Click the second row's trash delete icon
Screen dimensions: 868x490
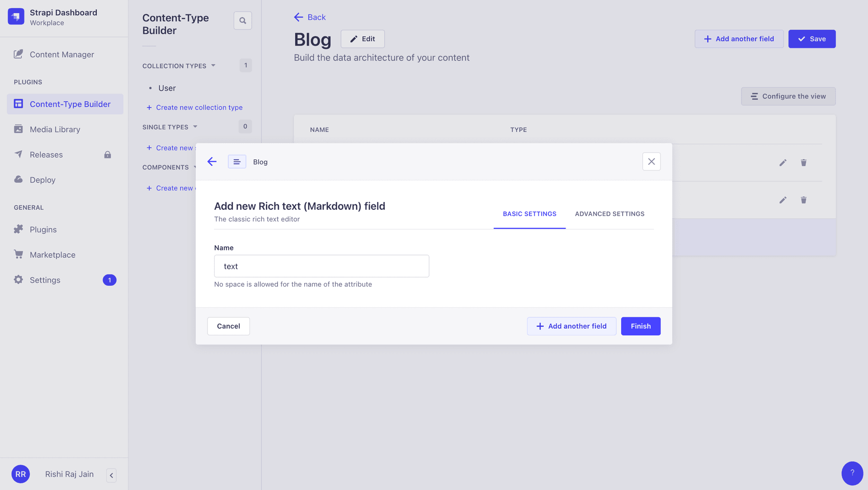coord(803,200)
